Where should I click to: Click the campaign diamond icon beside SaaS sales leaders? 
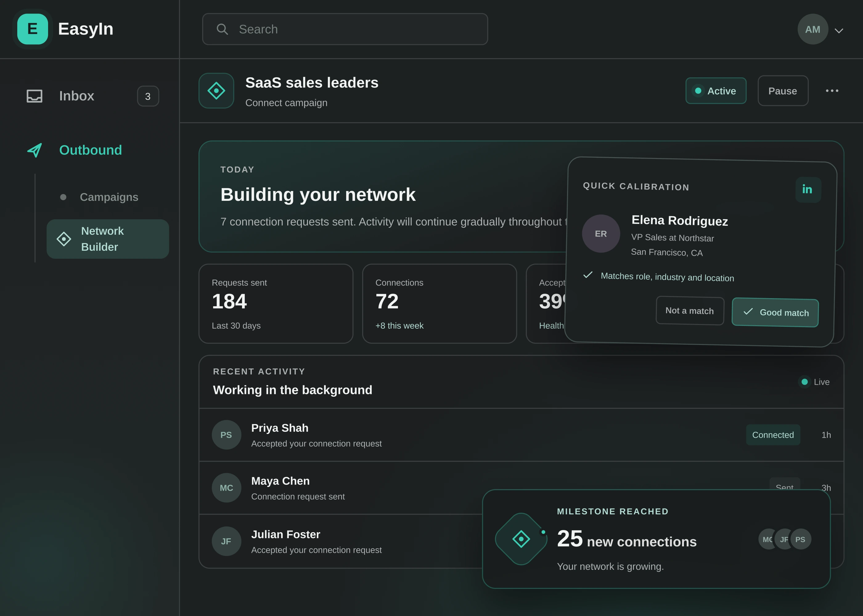(x=216, y=91)
